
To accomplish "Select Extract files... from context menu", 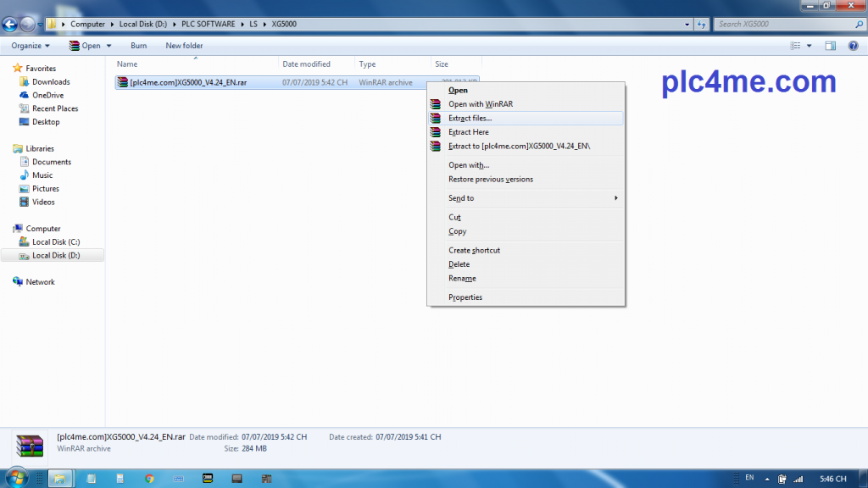I will pyautogui.click(x=470, y=119).
